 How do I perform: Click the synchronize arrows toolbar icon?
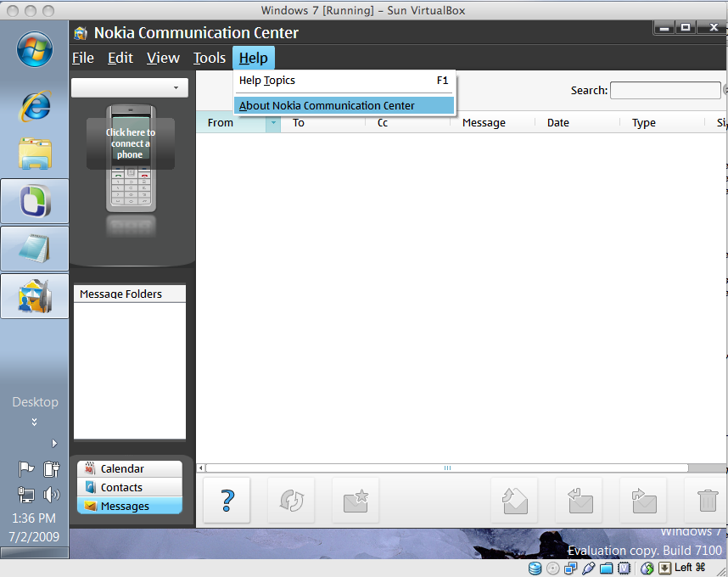(x=291, y=500)
